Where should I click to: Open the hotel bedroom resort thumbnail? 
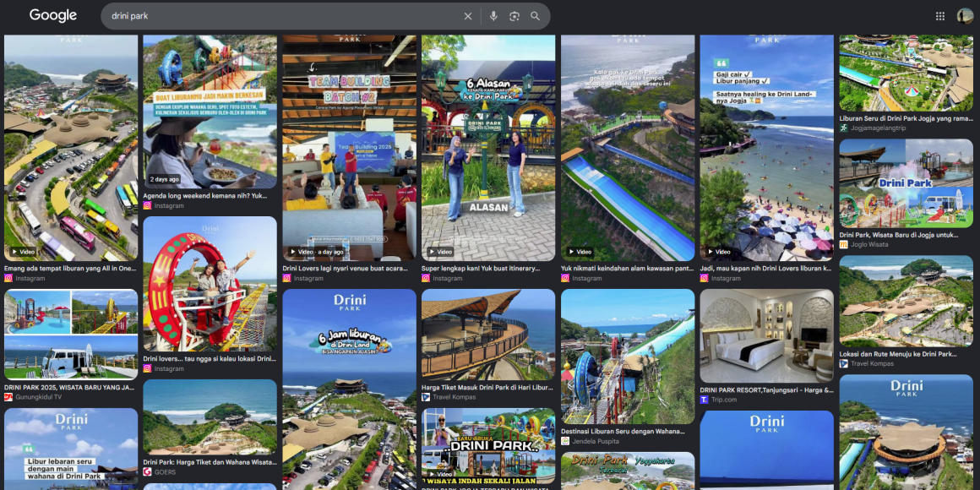click(x=767, y=335)
